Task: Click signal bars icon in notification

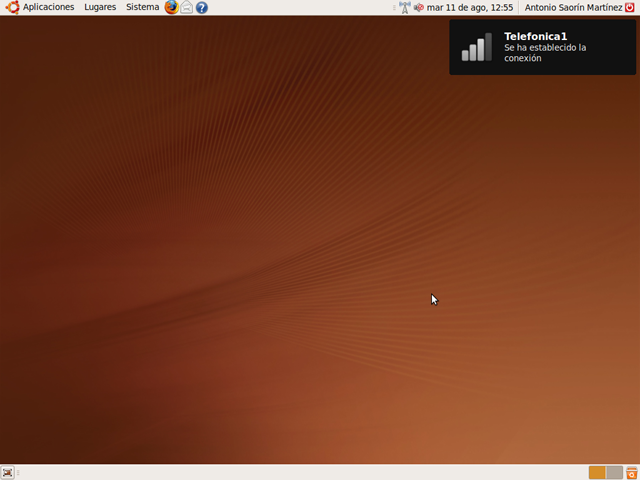Action: (476, 47)
